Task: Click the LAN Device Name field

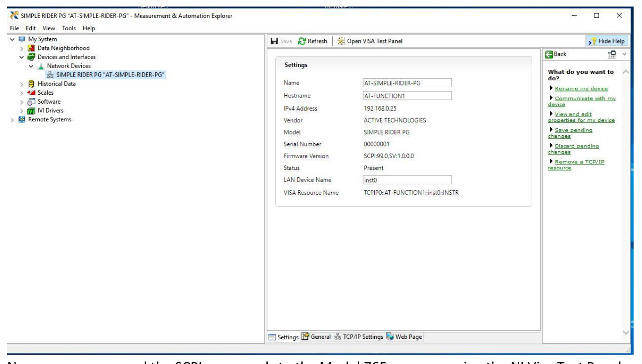Action: tap(407, 180)
